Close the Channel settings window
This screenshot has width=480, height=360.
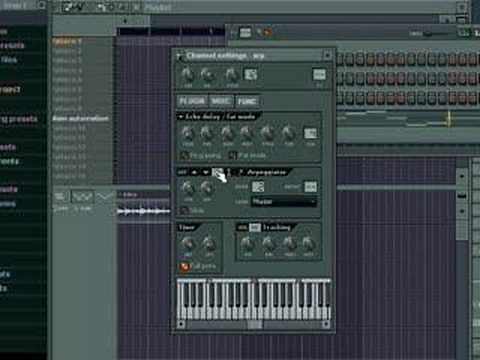click(327, 55)
